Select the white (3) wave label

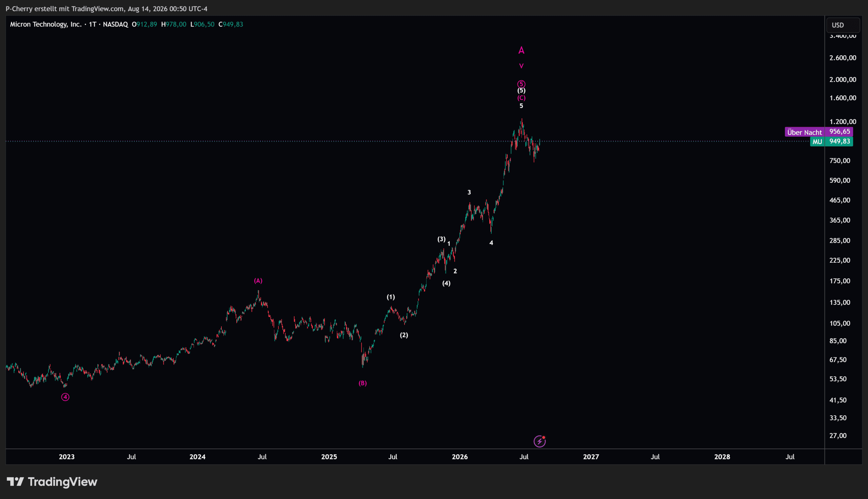coord(441,239)
